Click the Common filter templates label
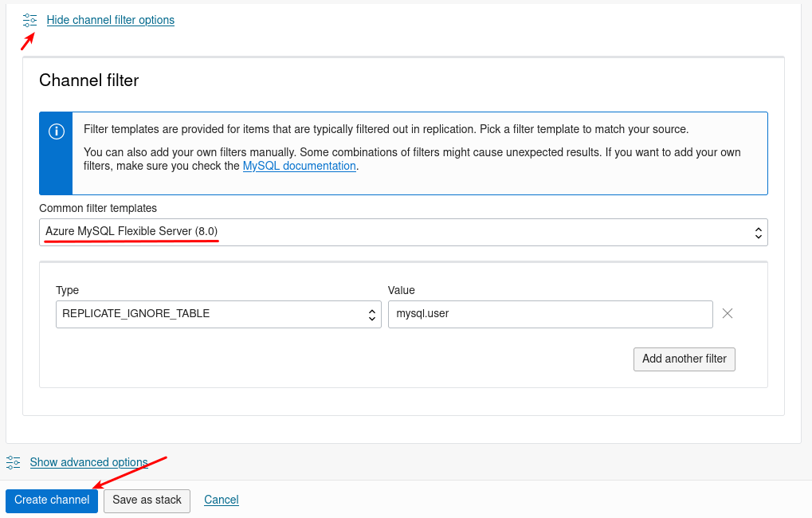 point(98,208)
